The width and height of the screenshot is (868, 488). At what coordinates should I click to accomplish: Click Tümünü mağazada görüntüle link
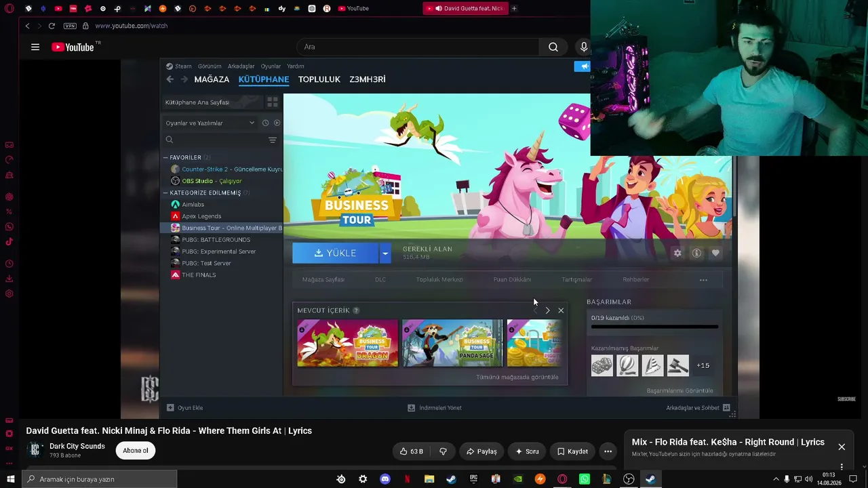[517, 377]
